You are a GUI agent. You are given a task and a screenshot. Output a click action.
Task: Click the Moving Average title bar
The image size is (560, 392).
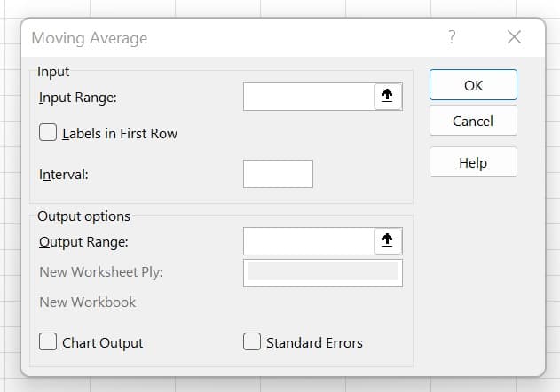(x=222, y=38)
